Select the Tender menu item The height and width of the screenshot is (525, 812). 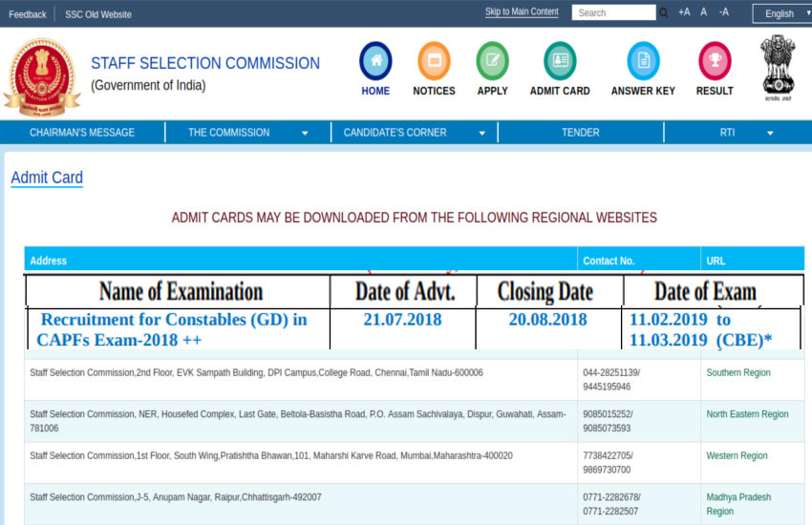[x=580, y=133]
